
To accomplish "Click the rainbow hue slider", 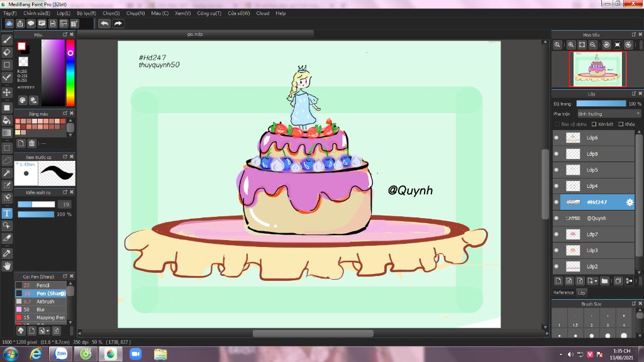I will tap(70, 73).
